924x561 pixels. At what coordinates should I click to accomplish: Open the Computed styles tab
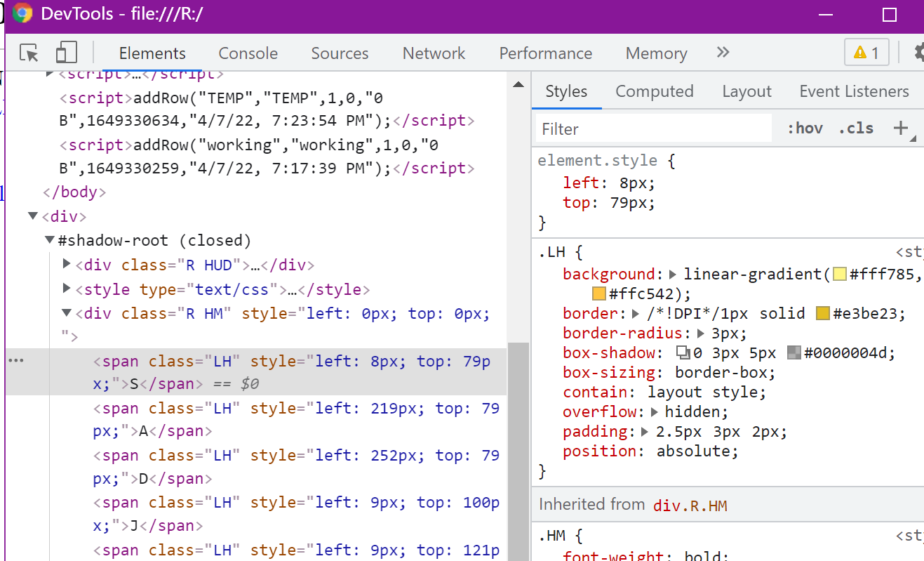tap(654, 91)
